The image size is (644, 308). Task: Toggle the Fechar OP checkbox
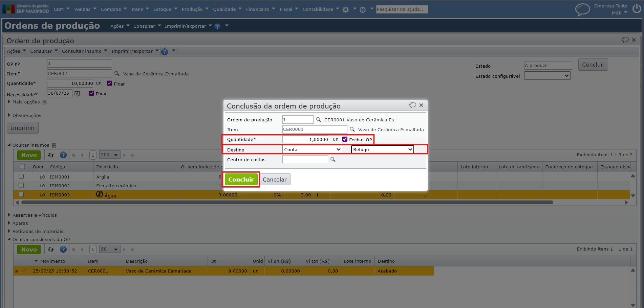click(x=345, y=139)
